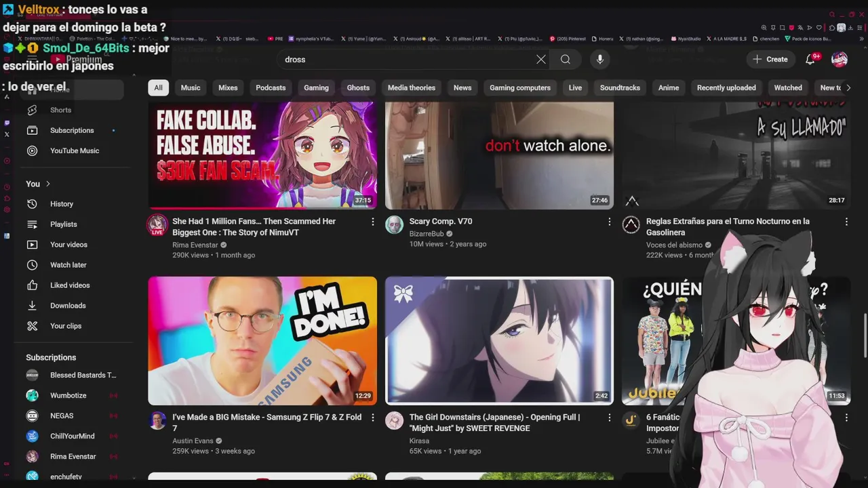Select the Gaming filter chip
868x488 pixels.
click(x=316, y=87)
